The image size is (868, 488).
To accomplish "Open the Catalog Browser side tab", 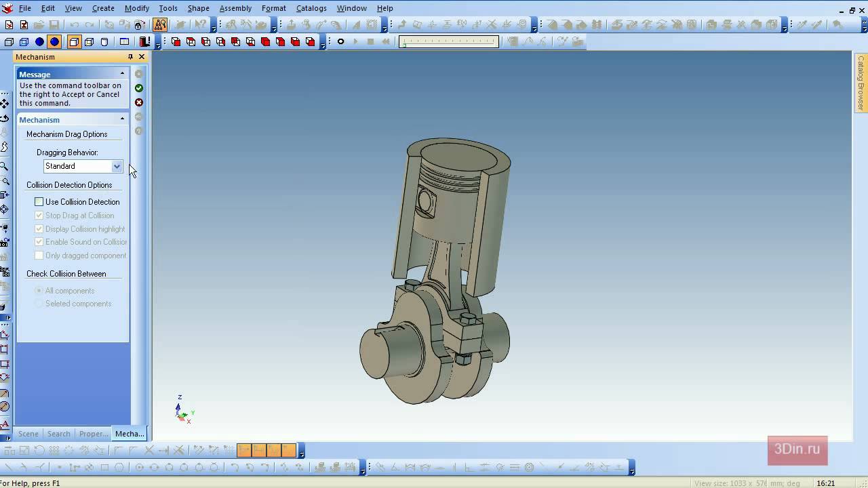I will pos(861,83).
